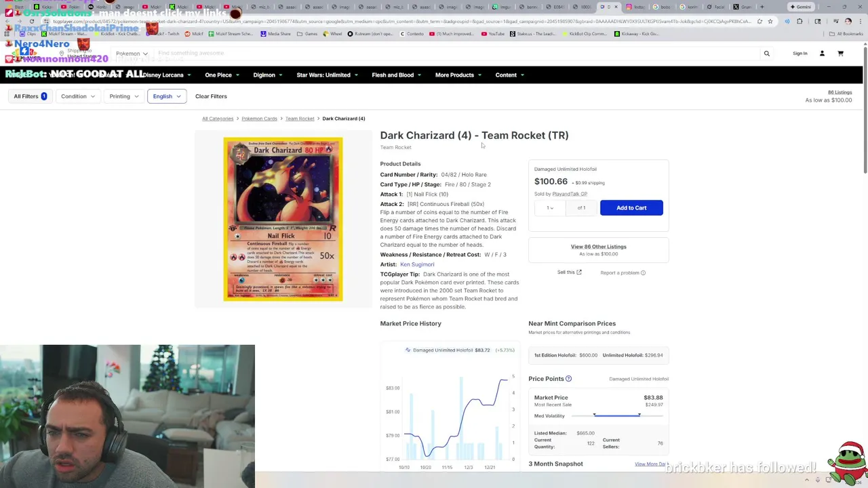The width and height of the screenshot is (868, 488).
Task: Expand the One Piece menu
Action: (x=222, y=75)
